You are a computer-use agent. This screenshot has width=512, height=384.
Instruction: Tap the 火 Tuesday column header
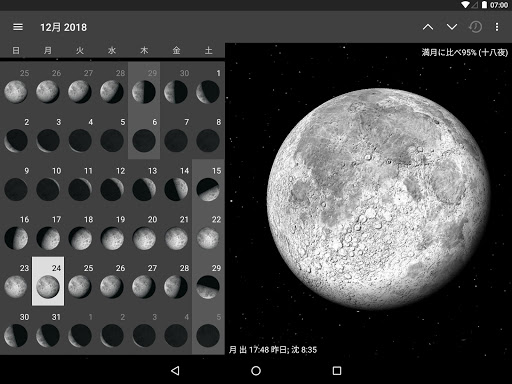point(80,50)
